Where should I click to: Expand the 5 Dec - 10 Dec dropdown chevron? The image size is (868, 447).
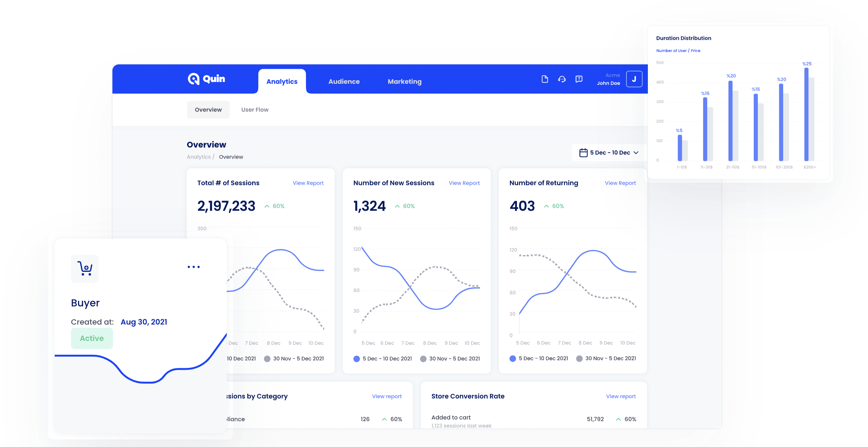(x=636, y=153)
